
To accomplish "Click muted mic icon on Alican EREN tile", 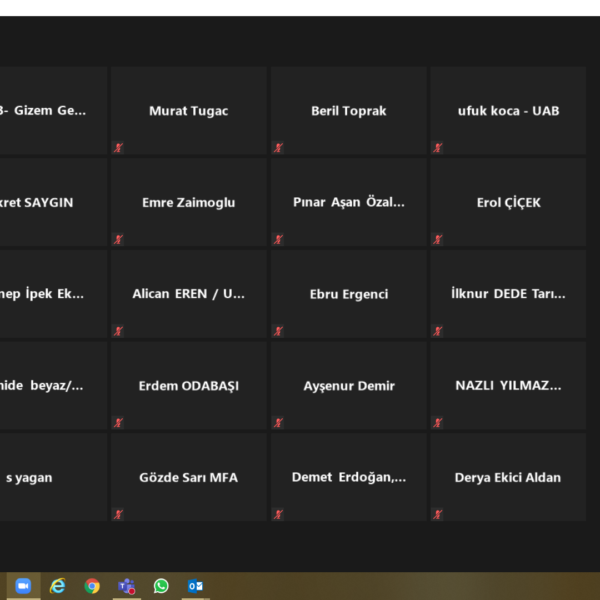I will point(118,331).
